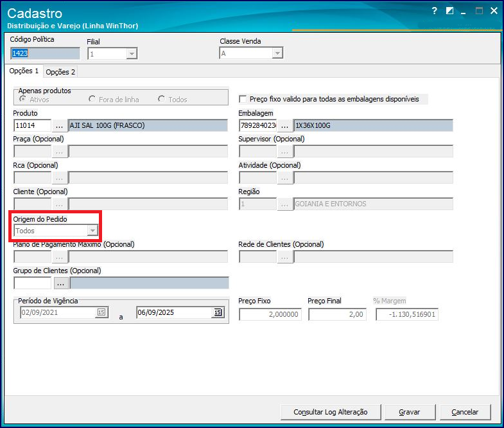Click the % Margem value field
504x428 pixels.
pyautogui.click(x=407, y=314)
